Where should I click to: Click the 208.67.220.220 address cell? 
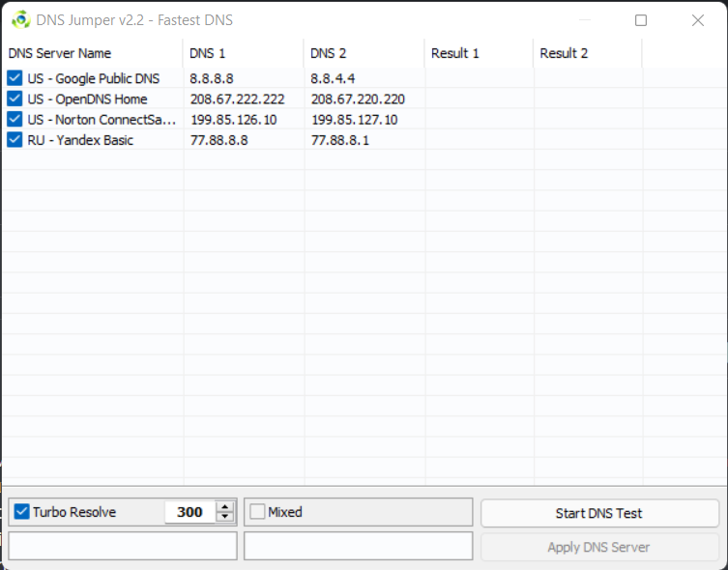point(358,100)
